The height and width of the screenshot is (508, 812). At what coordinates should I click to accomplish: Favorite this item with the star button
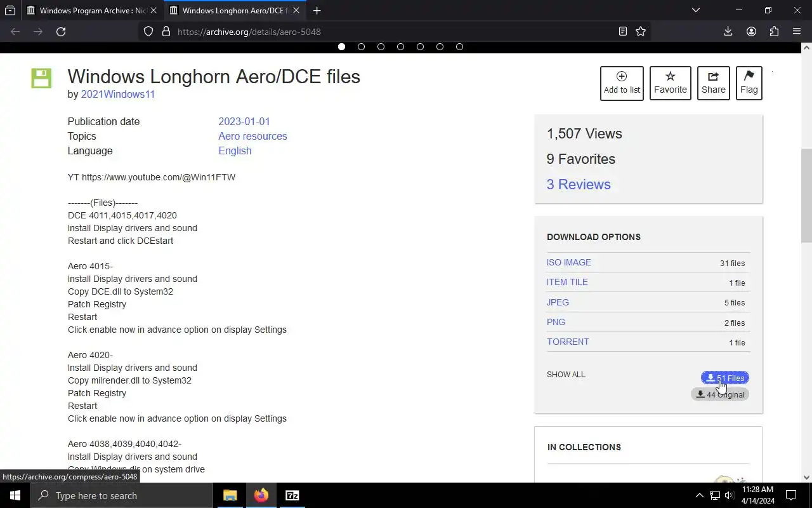[x=670, y=83]
